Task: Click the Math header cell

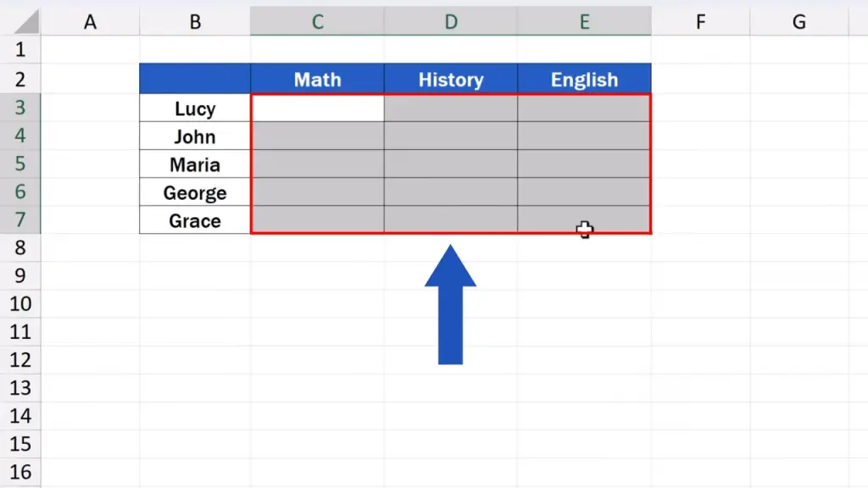Action: (x=317, y=80)
